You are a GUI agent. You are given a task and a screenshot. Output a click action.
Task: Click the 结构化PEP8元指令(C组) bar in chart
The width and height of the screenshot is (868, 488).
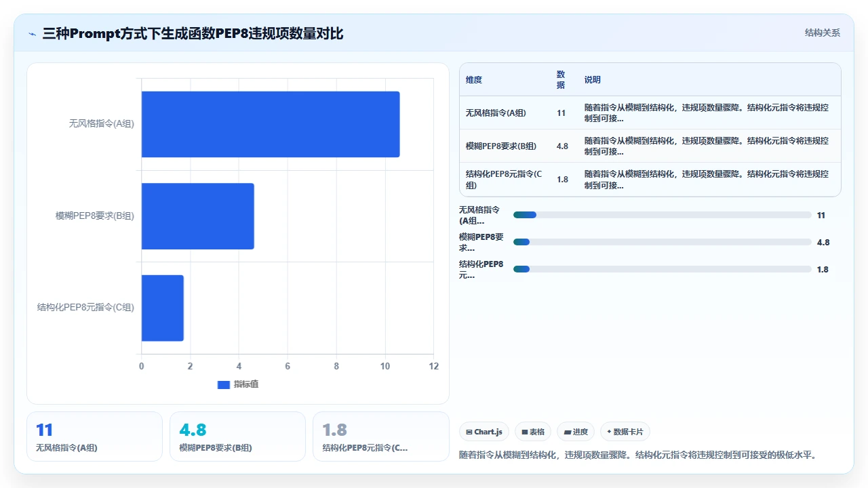[163, 308]
